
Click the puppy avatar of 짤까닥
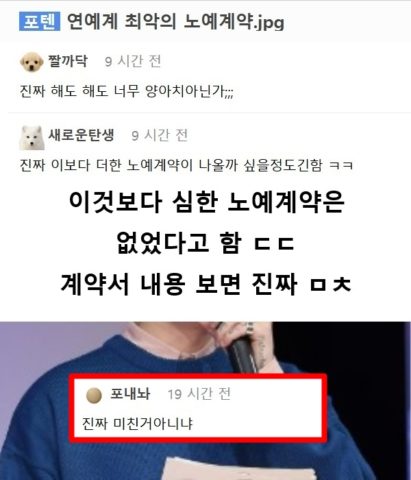tap(32, 62)
